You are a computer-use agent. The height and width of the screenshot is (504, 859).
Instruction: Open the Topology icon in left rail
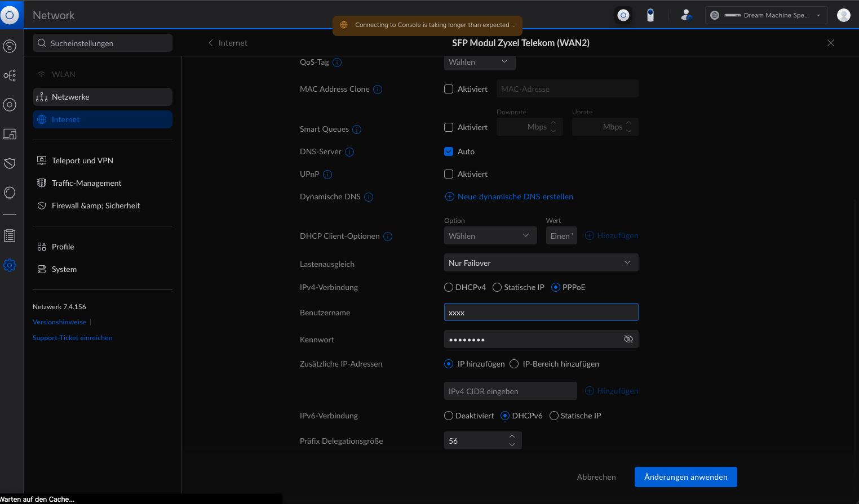click(10, 75)
